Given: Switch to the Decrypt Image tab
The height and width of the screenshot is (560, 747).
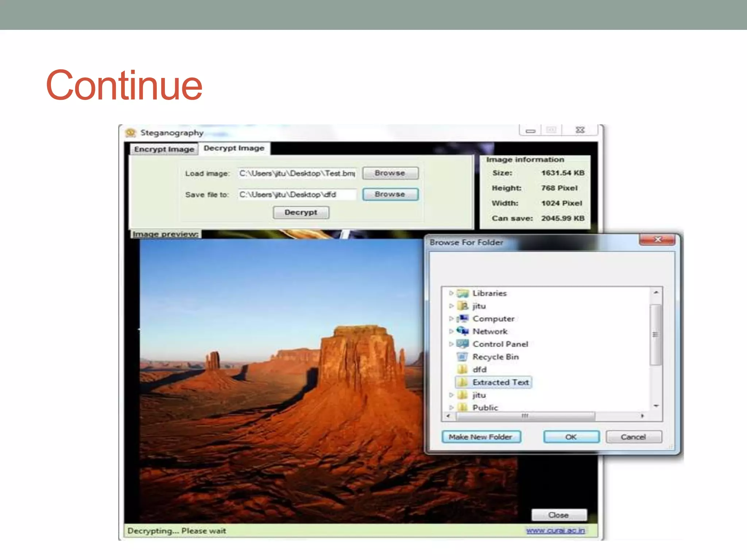Looking at the screenshot, I should point(234,148).
